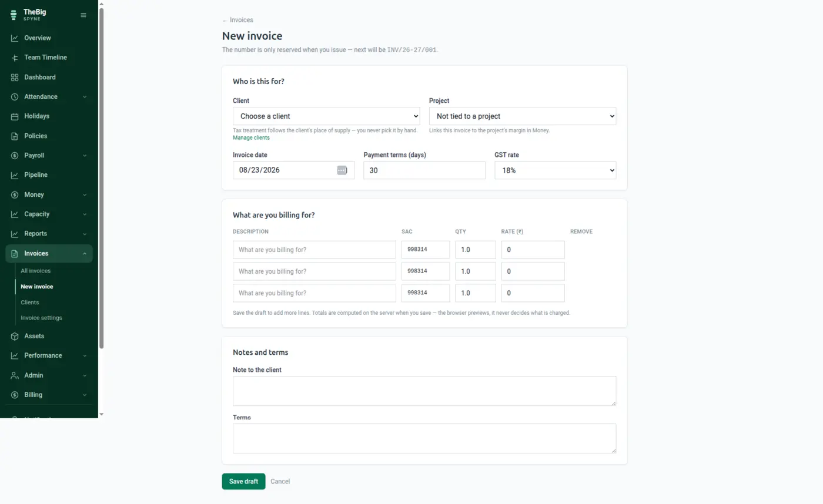
Task: Click the Cancel link
Action: 280,482
